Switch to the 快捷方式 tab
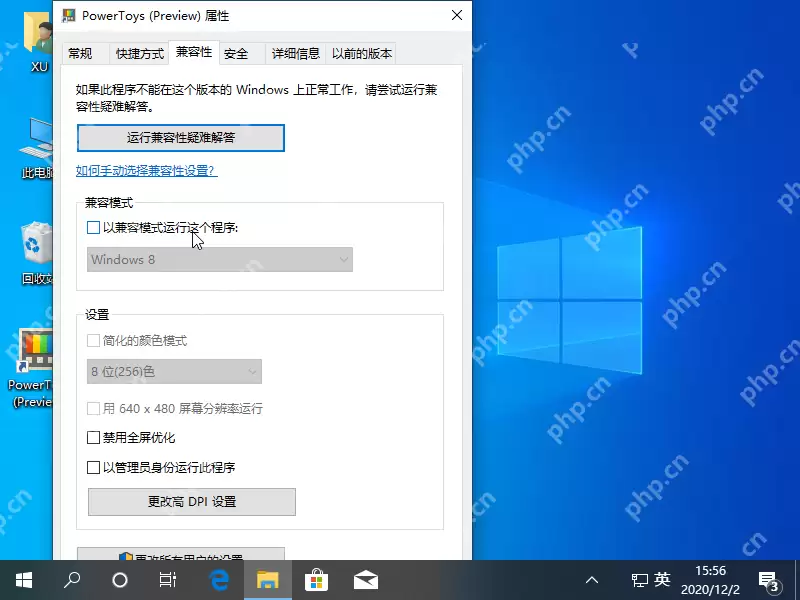This screenshot has height=600, width=800. pyautogui.click(x=140, y=53)
